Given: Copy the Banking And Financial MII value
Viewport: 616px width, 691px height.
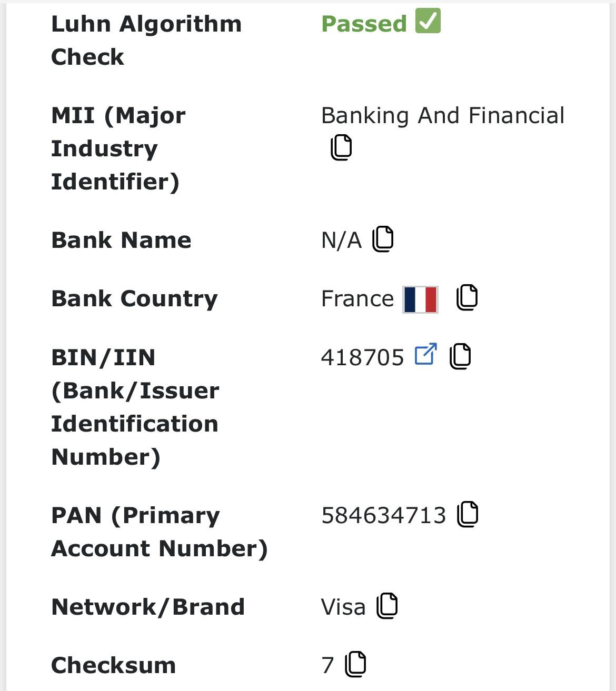Looking at the screenshot, I should [x=341, y=147].
